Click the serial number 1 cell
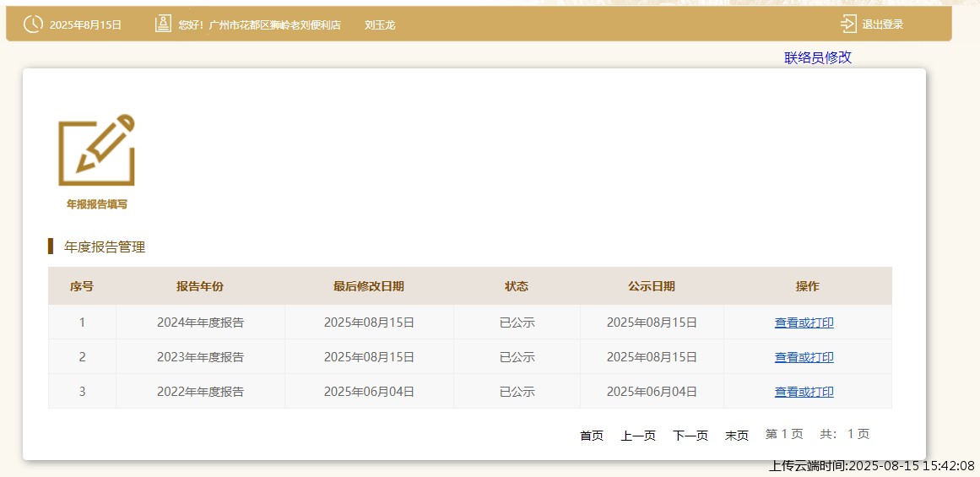980x477 pixels. pyautogui.click(x=82, y=323)
